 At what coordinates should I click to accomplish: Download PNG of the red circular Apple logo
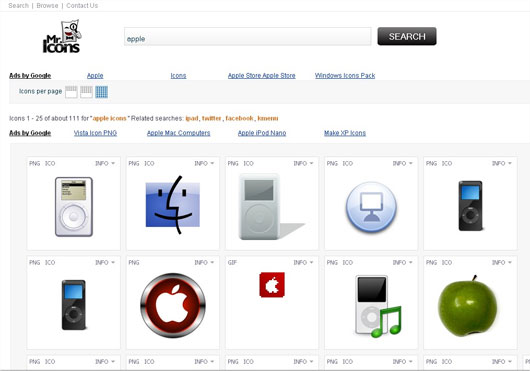tap(134, 263)
